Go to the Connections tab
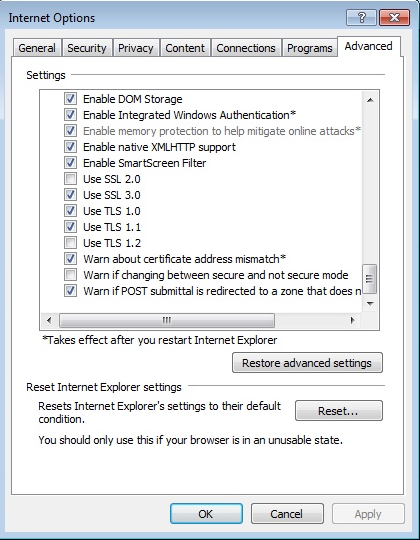This screenshot has height=540, width=420. click(246, 48)
